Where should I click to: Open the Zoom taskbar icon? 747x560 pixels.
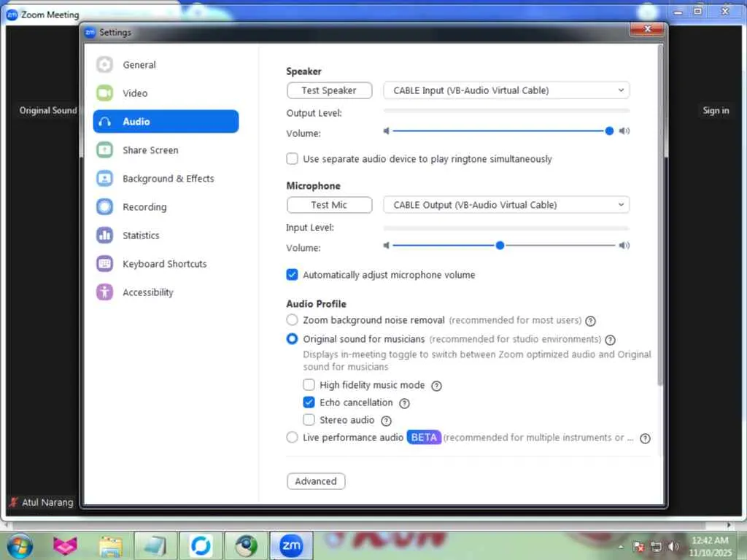pos(291,545)
